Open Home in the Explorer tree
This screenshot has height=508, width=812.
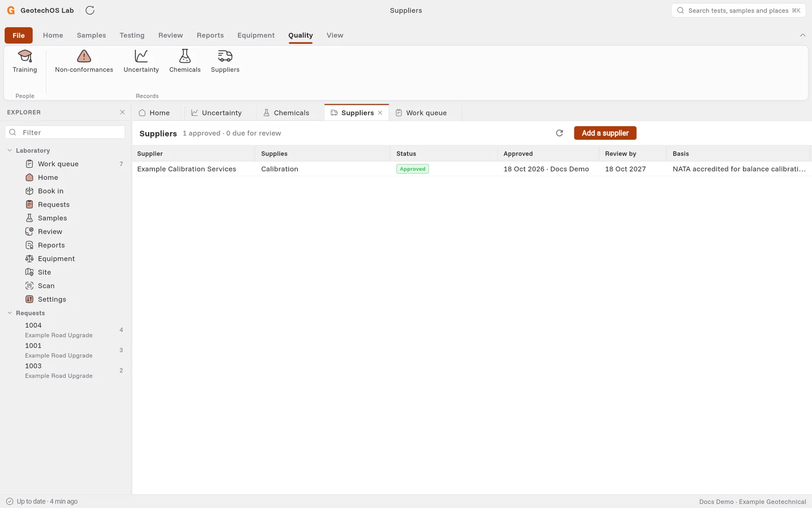(65, 177)
